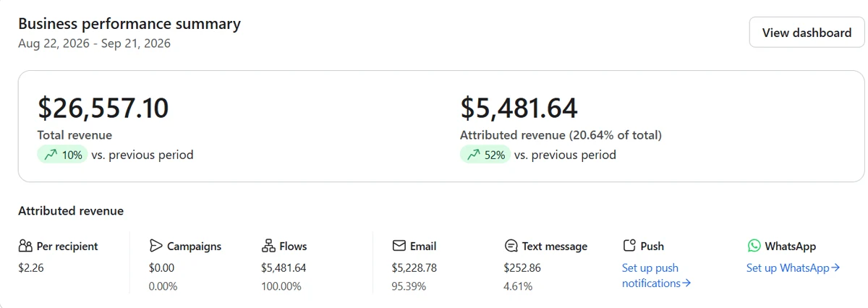The width and height of the screenshot is (868, 308).
Task: Click the 10% total revenue trend badge
Action: pos(62,155)
